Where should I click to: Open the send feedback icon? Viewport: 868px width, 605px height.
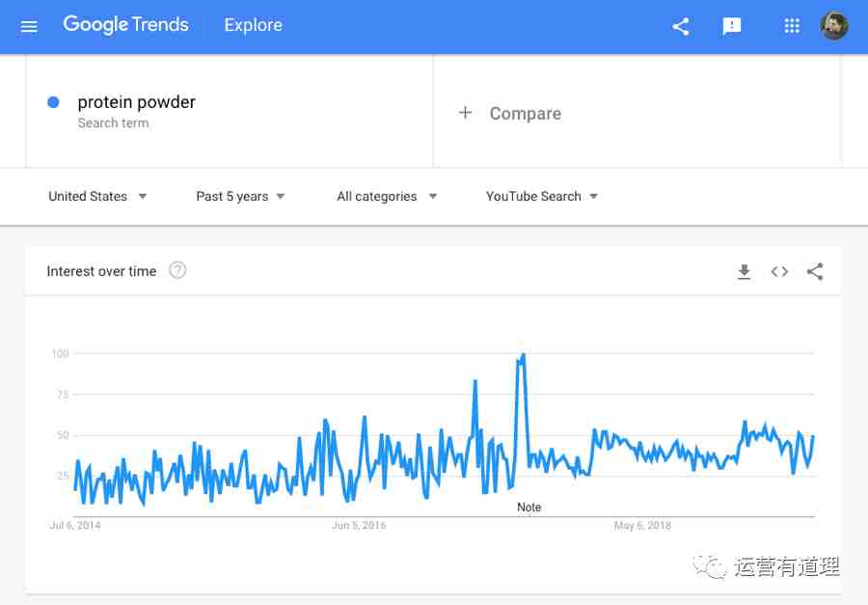tap(731, 26)
